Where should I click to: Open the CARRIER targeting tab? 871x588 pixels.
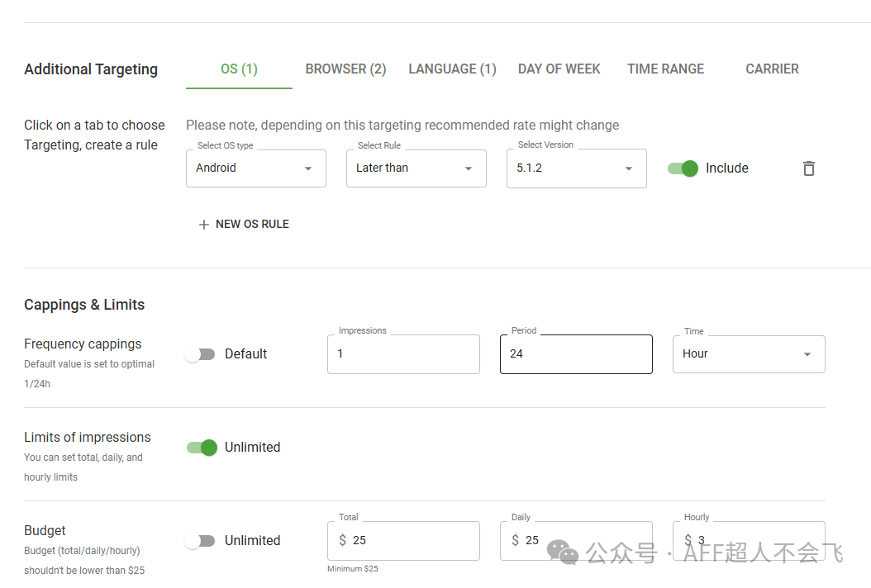tap(772, 69)
